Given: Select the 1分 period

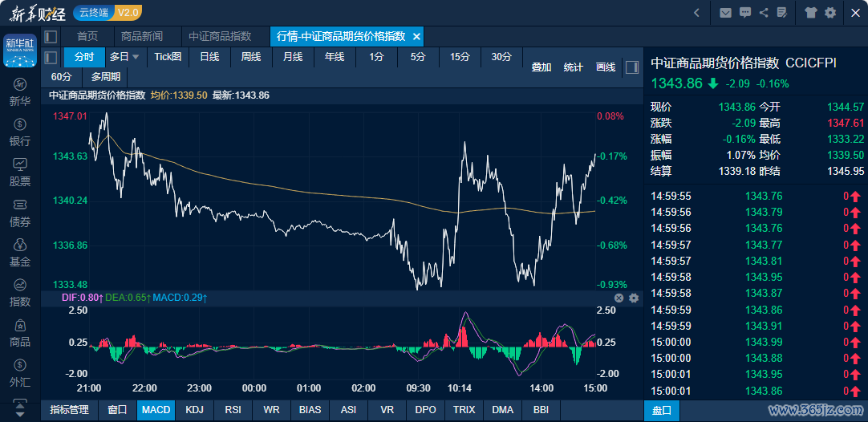Looking at the screenshot, I should pos(376,56).
